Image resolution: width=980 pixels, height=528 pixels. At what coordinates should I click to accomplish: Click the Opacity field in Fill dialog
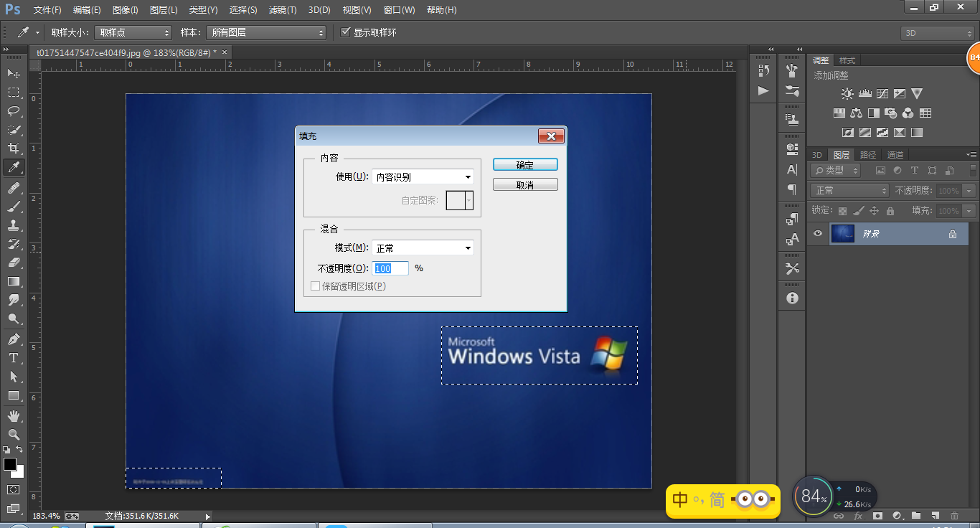[x=390, y=268]
